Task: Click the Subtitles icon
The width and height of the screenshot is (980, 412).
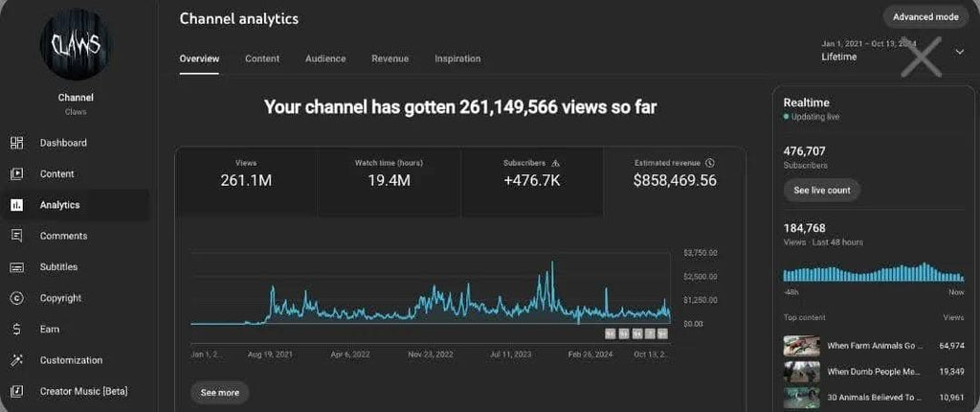Action: tap(16, 267)
